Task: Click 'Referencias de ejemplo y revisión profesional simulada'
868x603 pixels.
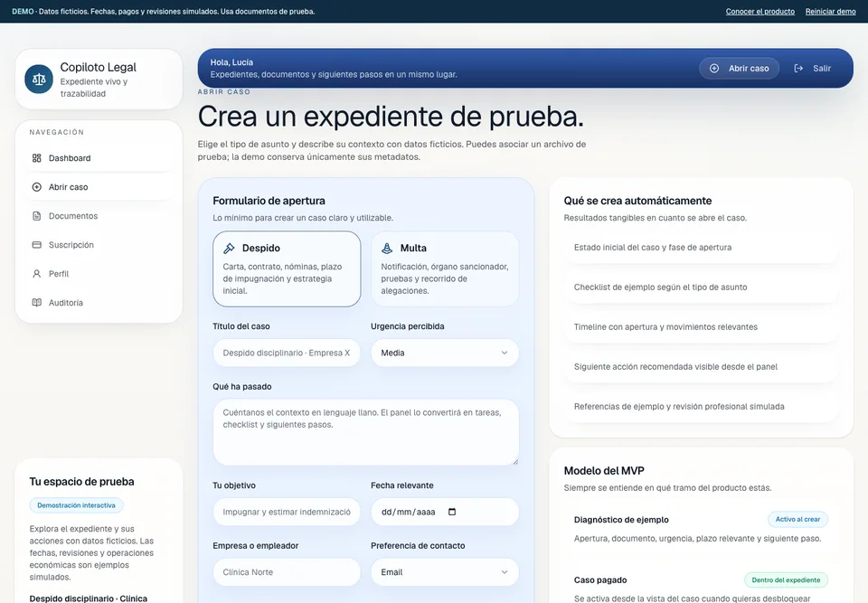Action: (679, 407)
